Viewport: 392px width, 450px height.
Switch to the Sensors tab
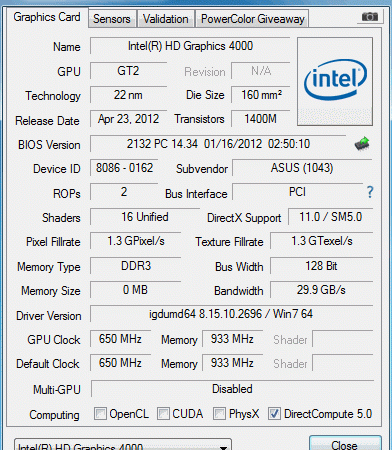[x=112, y=19]
